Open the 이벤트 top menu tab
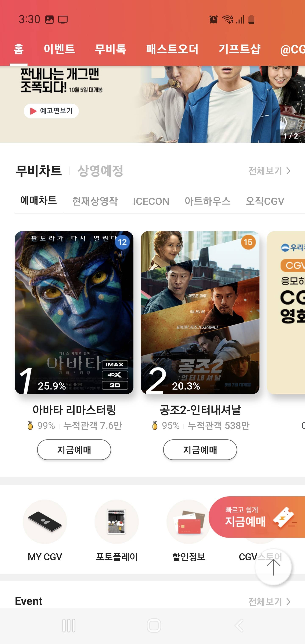Viewport: 305px width, 644px height. tap(59, 49)
